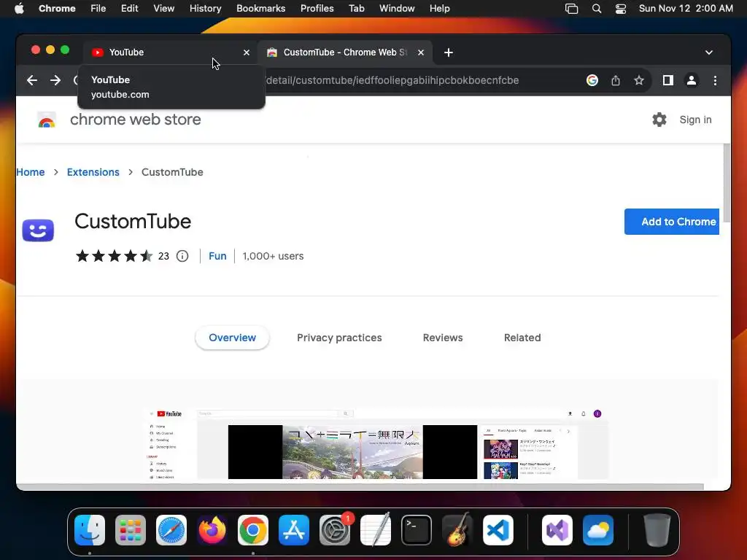The height and width of the screenshot is (560, 747).
Task: Open the Privacy practices tab
Action: click(x=339, y=338)
